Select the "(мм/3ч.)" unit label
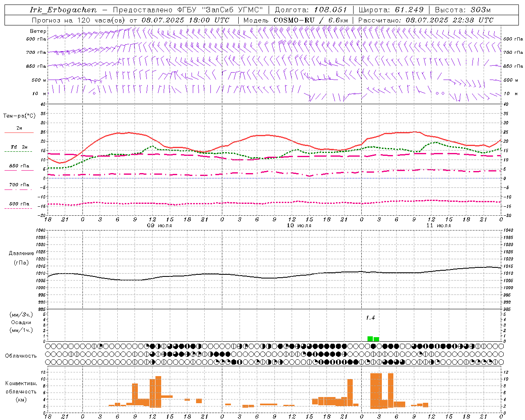Image resolution: width=525 pixels, height=420 pixels. coord(21,315)
